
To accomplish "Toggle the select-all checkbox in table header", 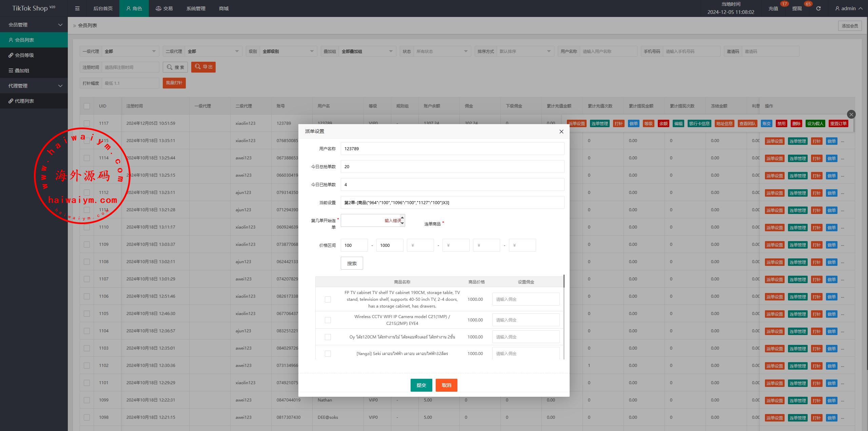I will coord(87,106).
